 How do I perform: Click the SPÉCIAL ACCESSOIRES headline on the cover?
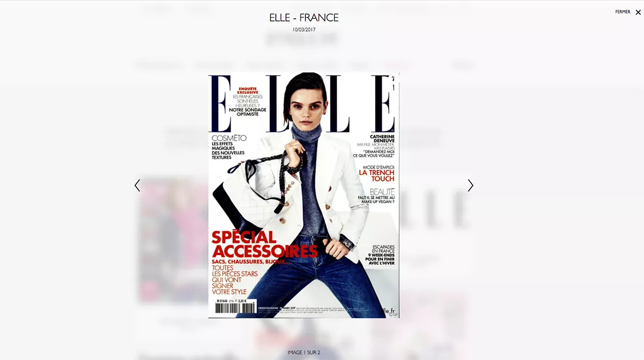pos(265,244)
